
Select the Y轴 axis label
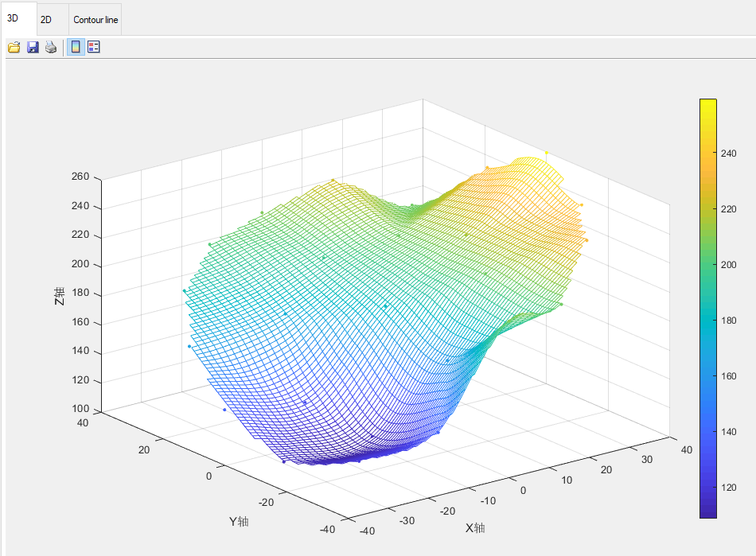coord(239,521)
